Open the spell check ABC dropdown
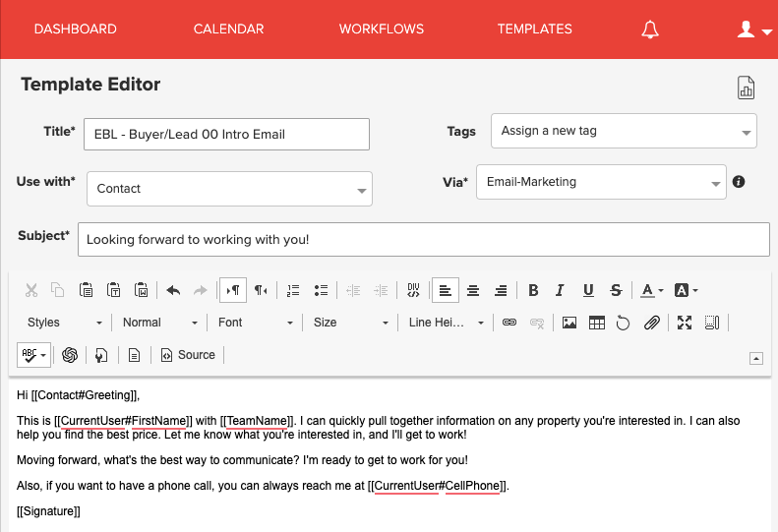 33,355
